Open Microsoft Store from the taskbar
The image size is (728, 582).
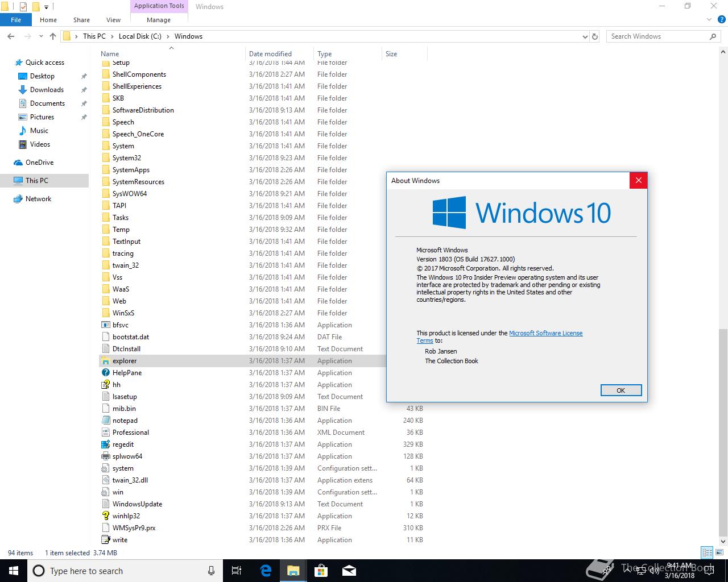point(321,571)
